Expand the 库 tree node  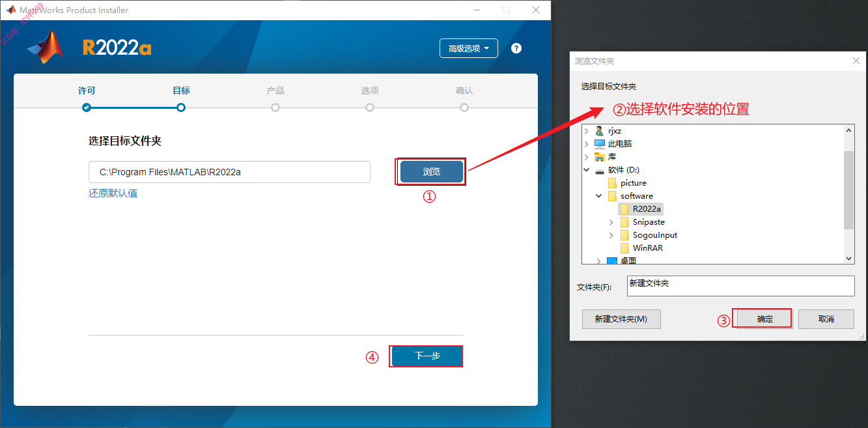[x=587, y=157]
